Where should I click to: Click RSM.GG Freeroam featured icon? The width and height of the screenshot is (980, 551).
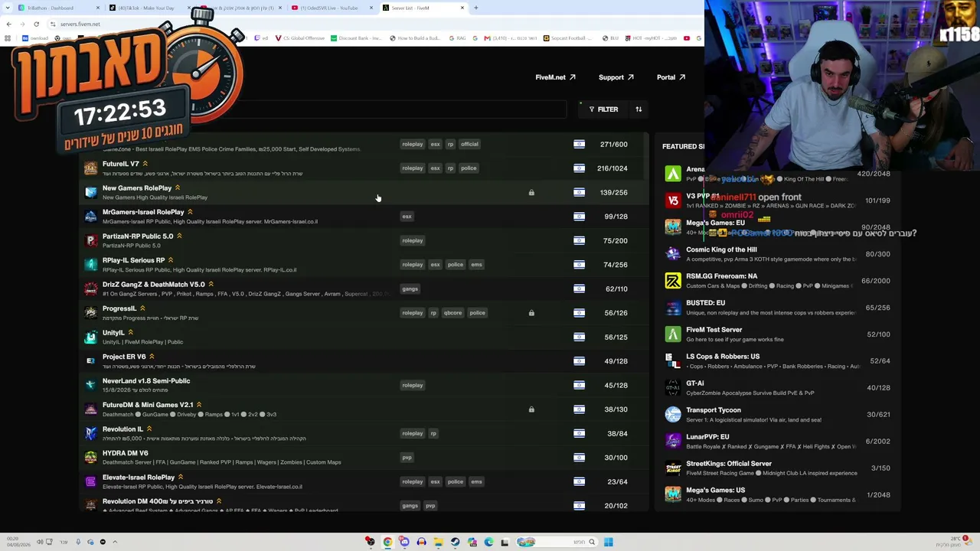673,281
